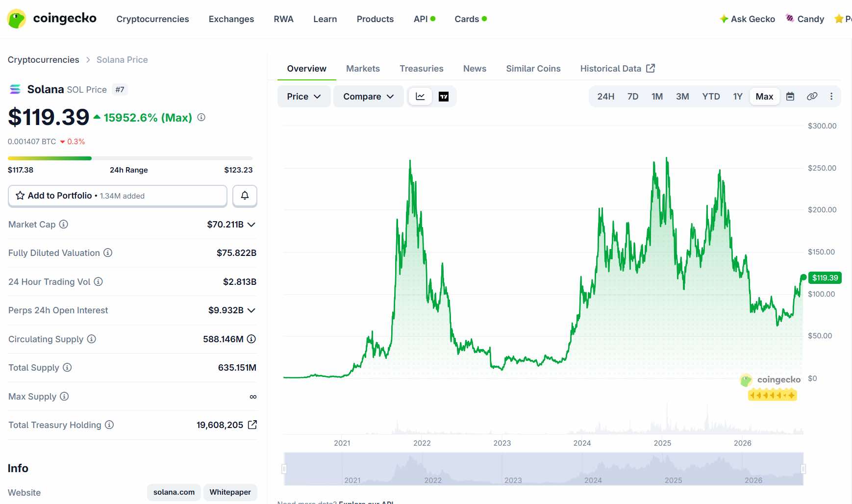This screenshot has height=504, width=852.
Task: Open the calendar date range icon
Action: 790,97
